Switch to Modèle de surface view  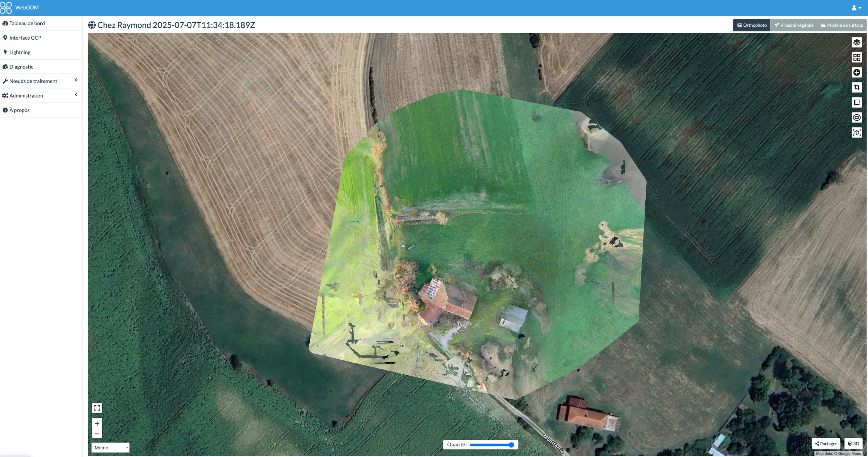click(842, 25)
